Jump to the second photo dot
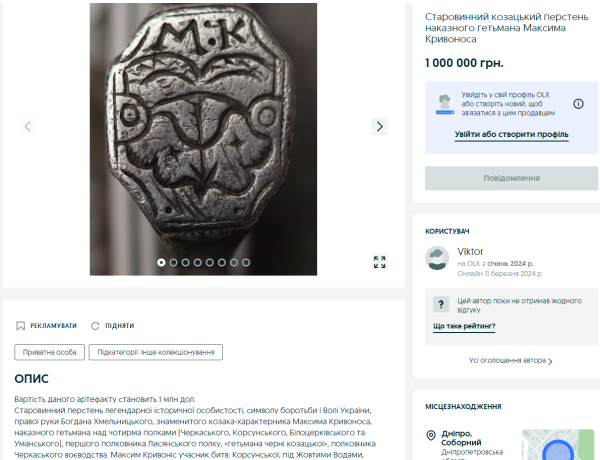Screen dimensions: 600x460 tap(174, 262)
